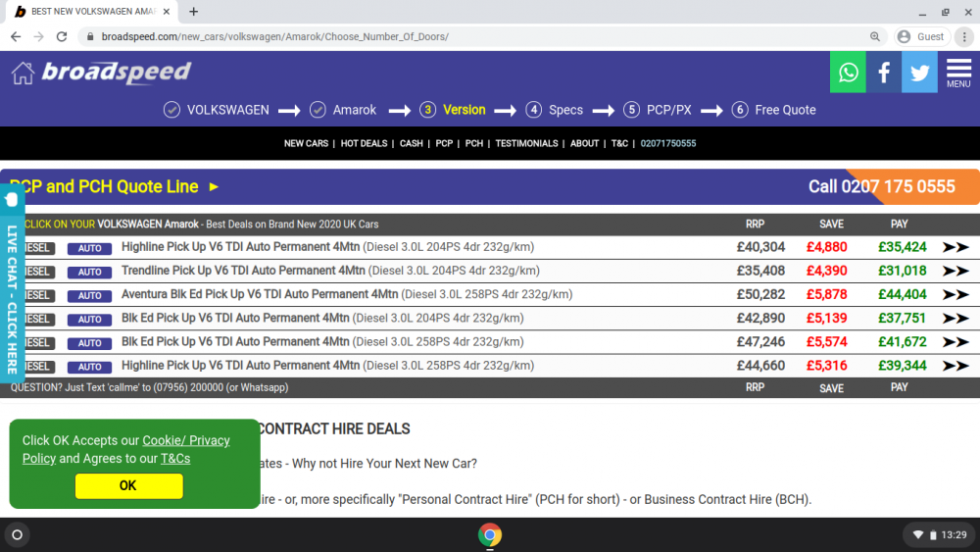Close the Broadspeed Volkswagen tab
Screen dimensions: 980x552
click(167, 11)
